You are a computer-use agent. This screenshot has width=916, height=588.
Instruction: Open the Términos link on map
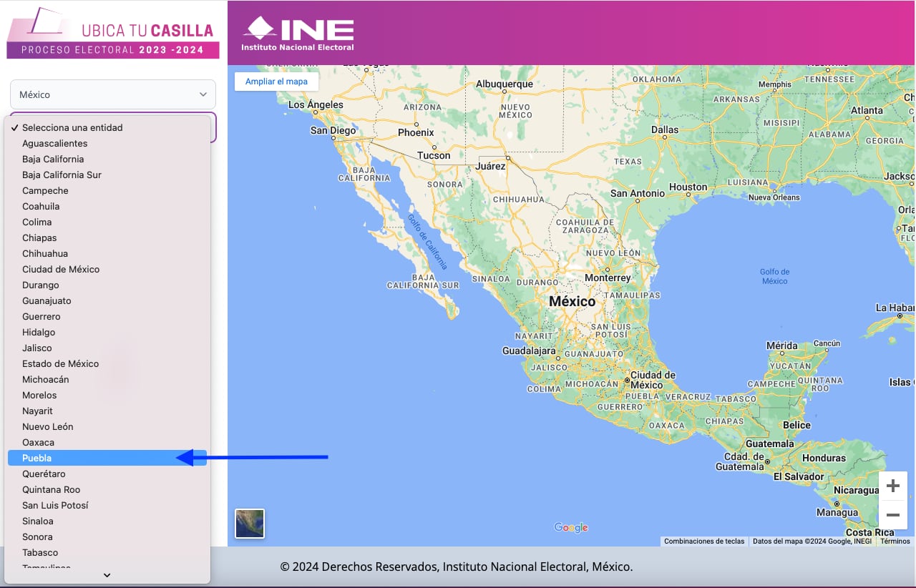point(895,542)
